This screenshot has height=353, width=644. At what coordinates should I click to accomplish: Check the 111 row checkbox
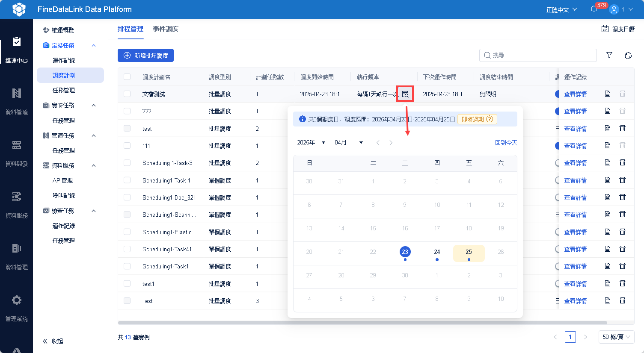[x=127, y=146]
